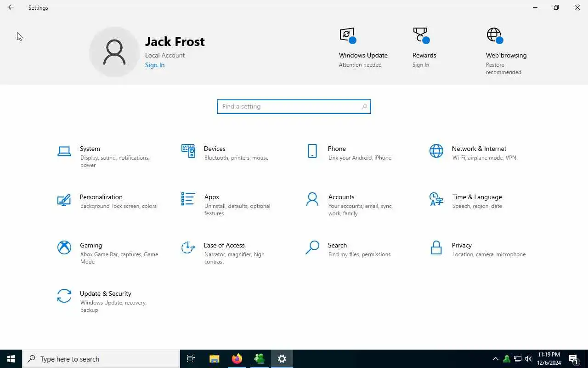The width and height of the screenshot is (588, 368).
Task: Click the taskbar Type here to search box
Action: (101, 359)
